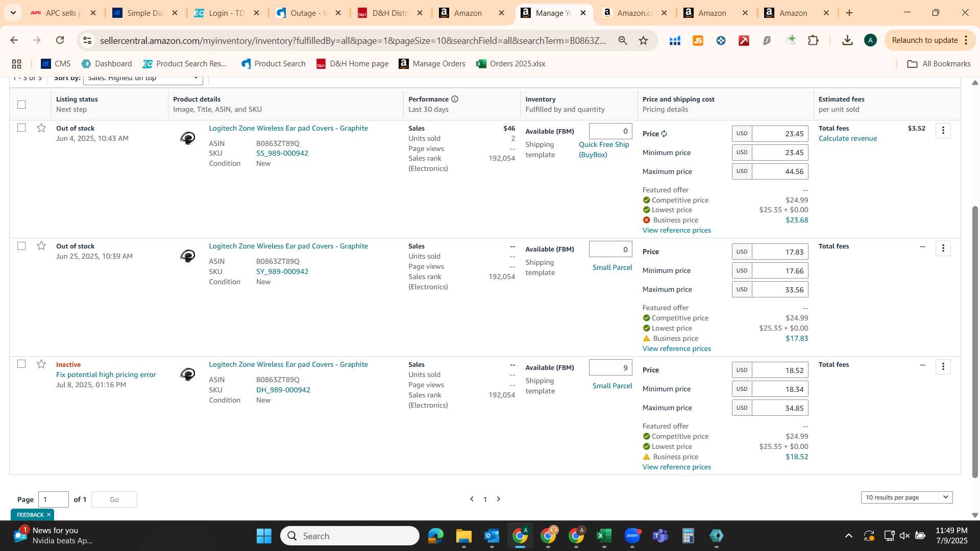Screen dimensions: 980x551
Task: Switch to D&H Distr tab
Action: point(389,13)
